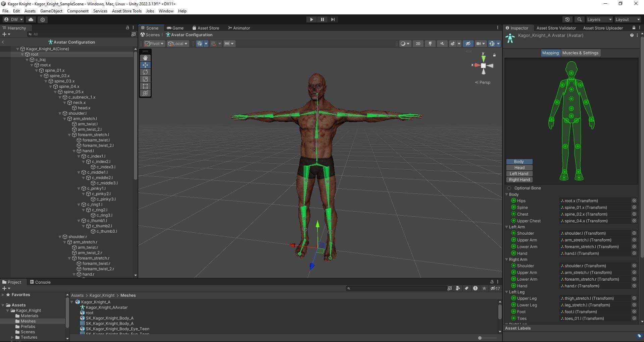The height and width of the screenshot is (342, 644).
Task: Open the Layers dropdown
Action: (x=599, y=19)
